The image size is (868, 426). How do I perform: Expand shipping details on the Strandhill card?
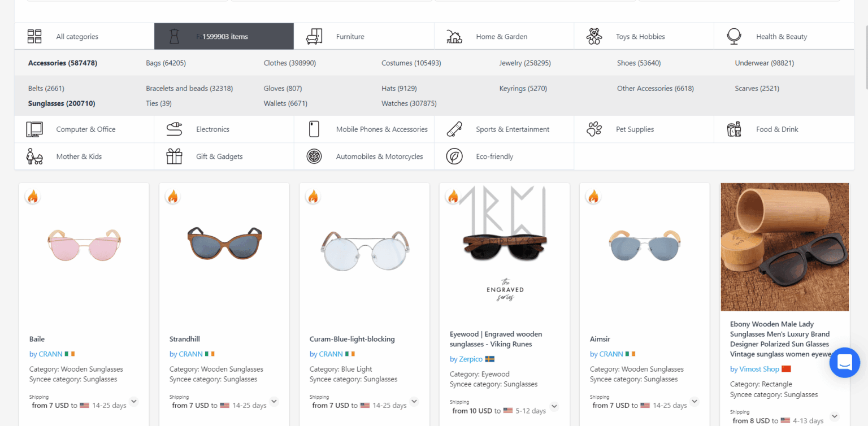274,401
